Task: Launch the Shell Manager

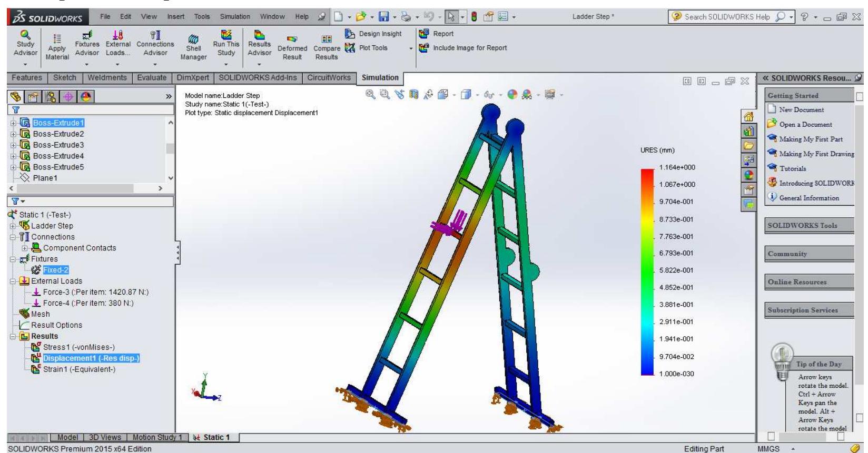Action: click(193, 47)
